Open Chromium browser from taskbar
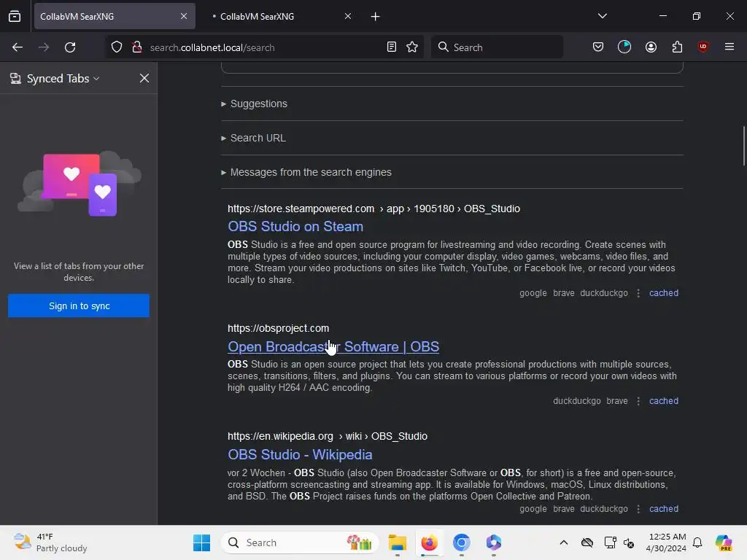The width and height of the screenshot is (747, 560). click(x=461, y=542)
